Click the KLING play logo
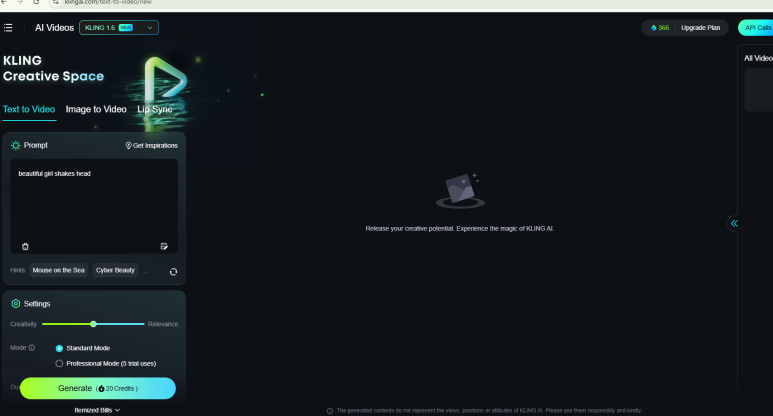Screen dimensions: 773x416 point(165,80)
